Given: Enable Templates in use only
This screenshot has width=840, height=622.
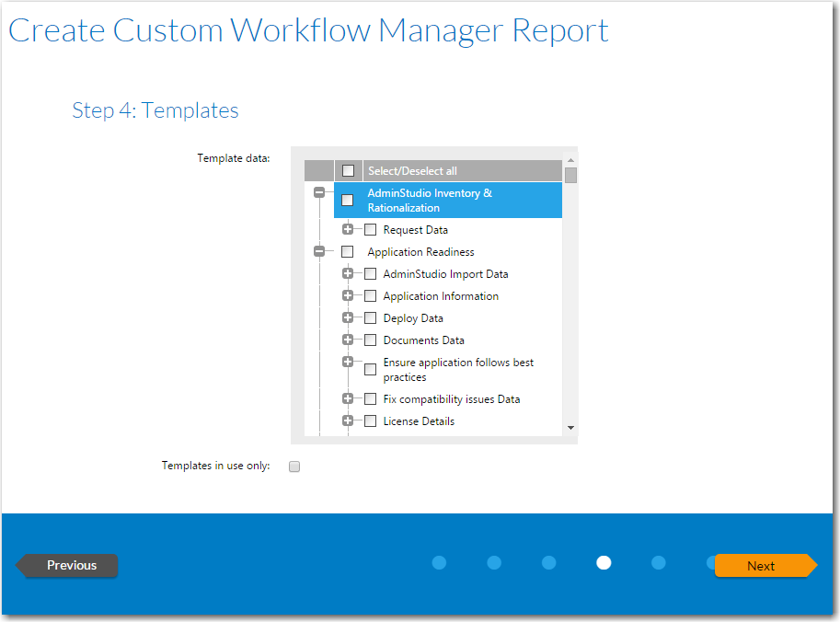Looking at the screenshot, I should (x=294, y=466).
